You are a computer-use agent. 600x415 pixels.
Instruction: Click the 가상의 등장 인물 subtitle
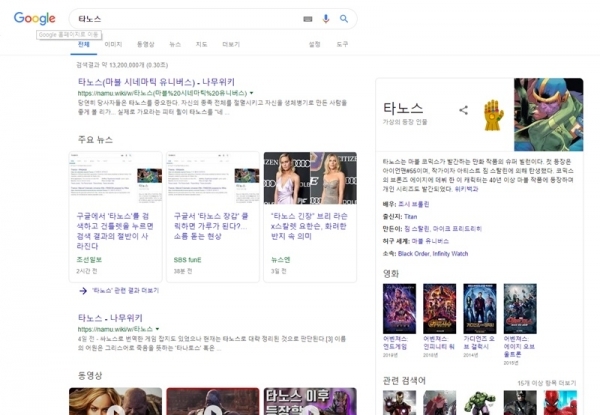click(x=405, y=122)
